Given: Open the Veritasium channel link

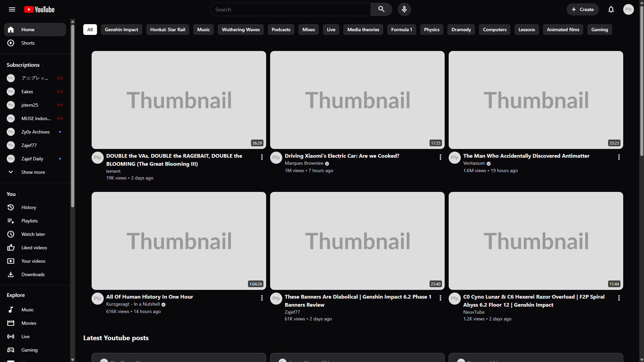Looking at the screenshot, I should [474, 163].
